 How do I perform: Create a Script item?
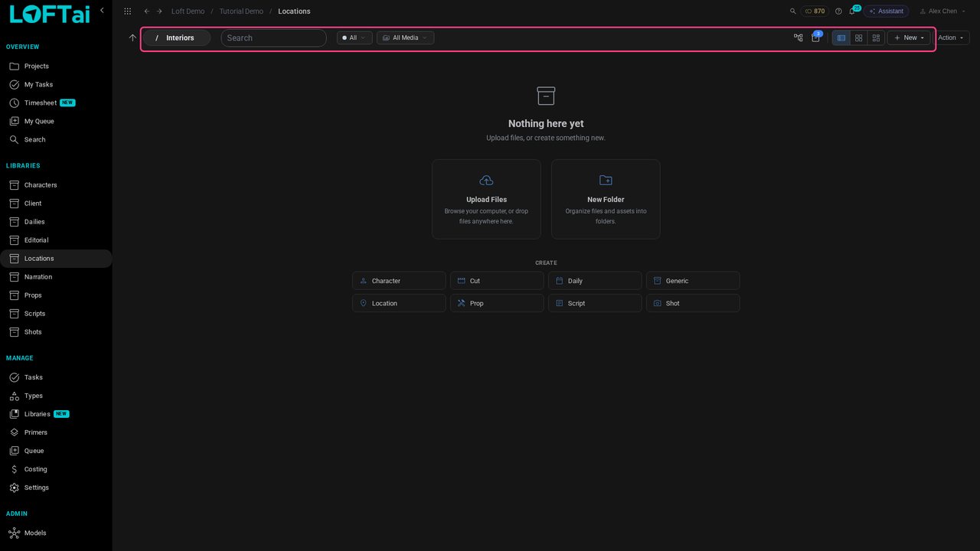coord(595,303)
